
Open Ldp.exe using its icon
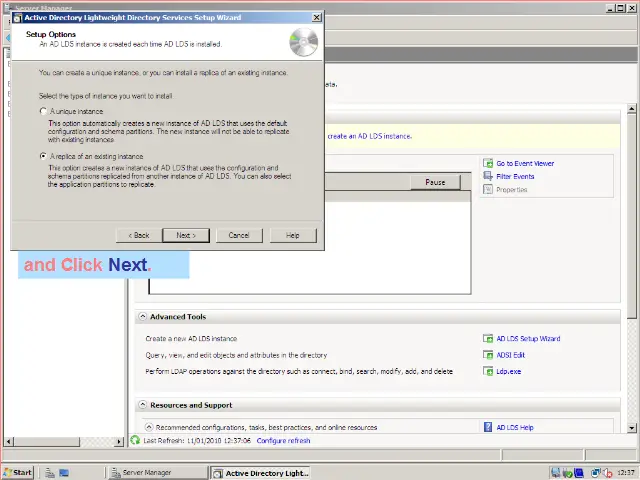coord(488,371)
